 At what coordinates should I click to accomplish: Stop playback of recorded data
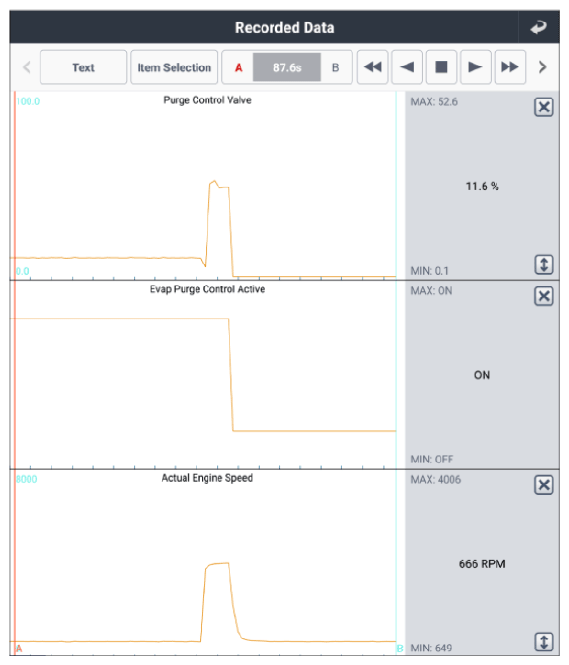click(441, 67)
